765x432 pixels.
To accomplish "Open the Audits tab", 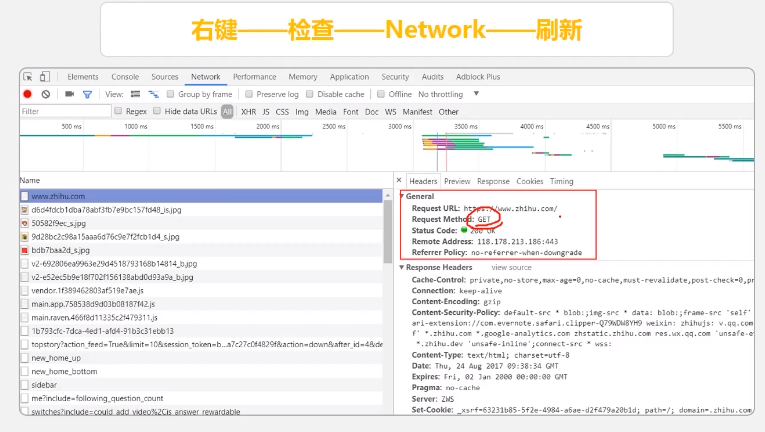I will 433,77.
